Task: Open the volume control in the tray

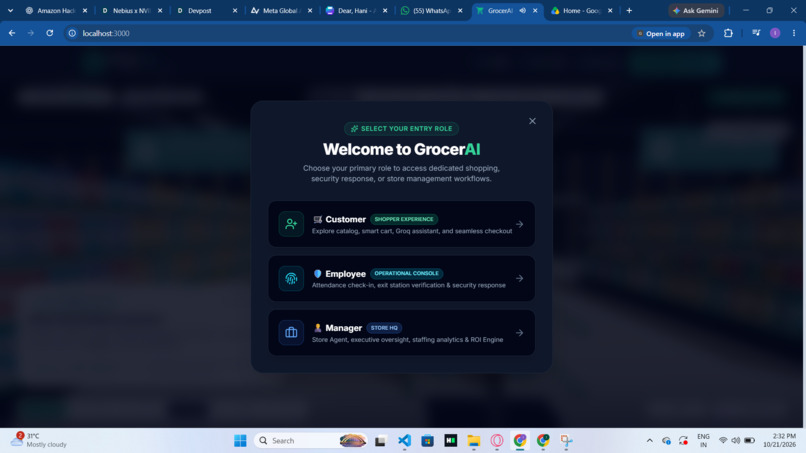Action: click(x=736, y=441)
